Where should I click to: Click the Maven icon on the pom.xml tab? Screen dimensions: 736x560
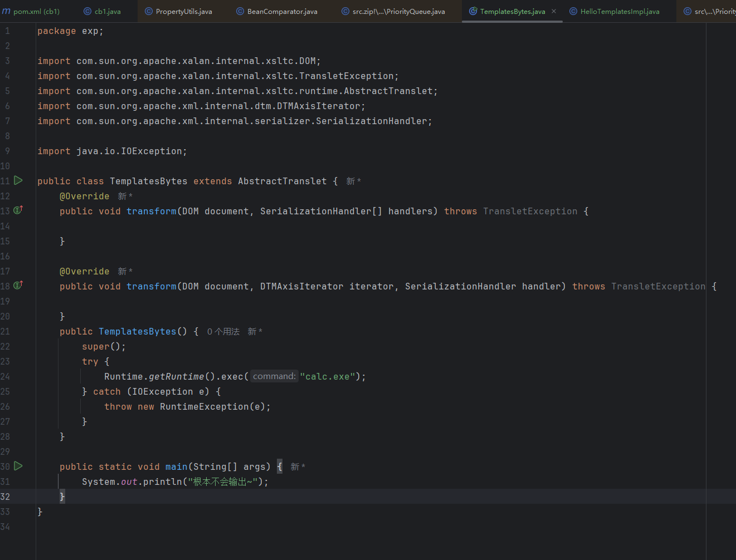click(x=6, y=11)
